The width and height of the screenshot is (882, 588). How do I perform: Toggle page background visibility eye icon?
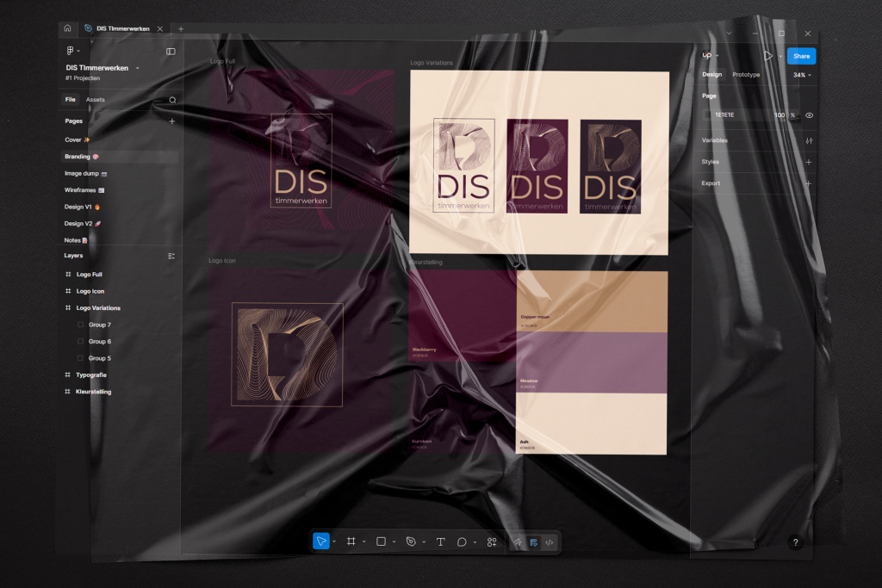809,115
